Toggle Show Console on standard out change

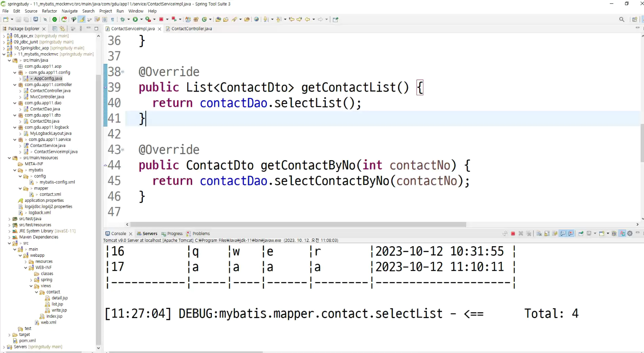coord(563,233)
